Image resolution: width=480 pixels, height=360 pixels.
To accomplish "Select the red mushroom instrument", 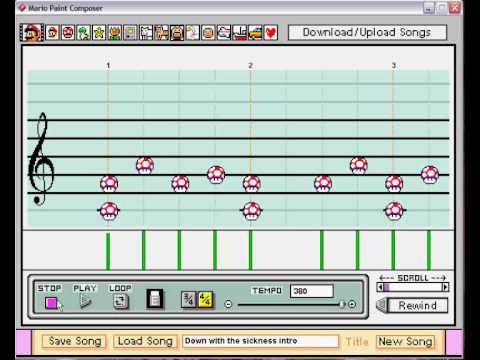I will pyautogui.click(x=68, y=33).
